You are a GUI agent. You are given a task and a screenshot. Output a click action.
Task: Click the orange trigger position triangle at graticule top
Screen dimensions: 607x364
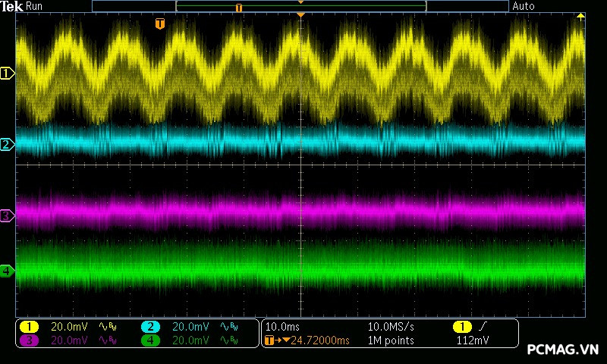tap(301, 15)
